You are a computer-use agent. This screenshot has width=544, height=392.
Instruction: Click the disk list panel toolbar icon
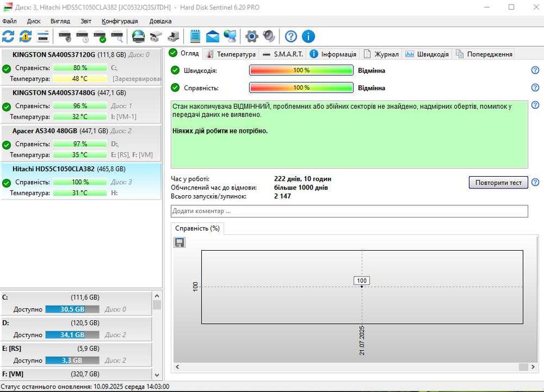[x=43, y=36]
